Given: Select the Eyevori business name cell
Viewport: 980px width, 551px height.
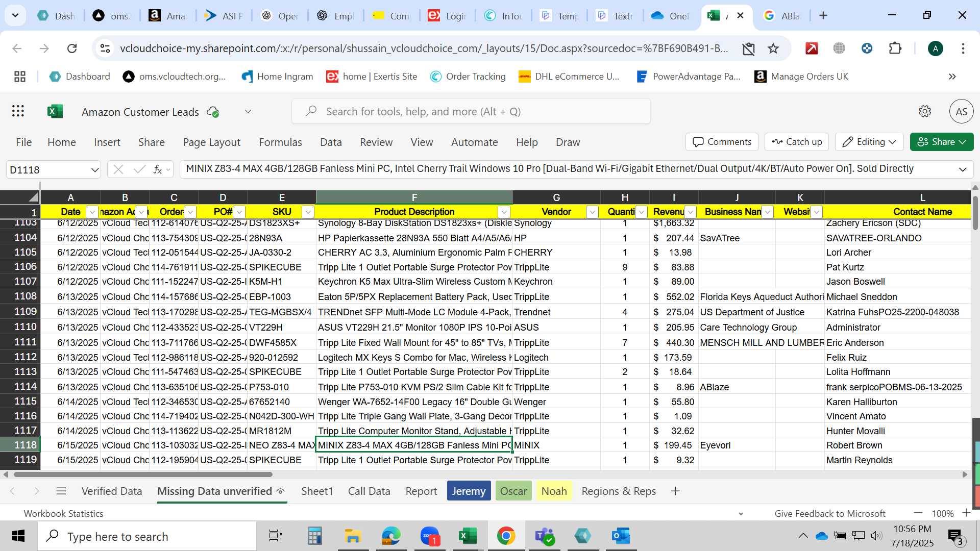Looking at the screenshot, I should coord(737,445).
